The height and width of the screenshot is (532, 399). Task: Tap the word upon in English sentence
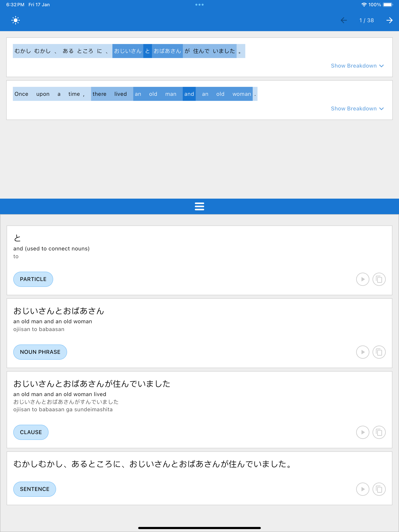click(x=43, y=94)
